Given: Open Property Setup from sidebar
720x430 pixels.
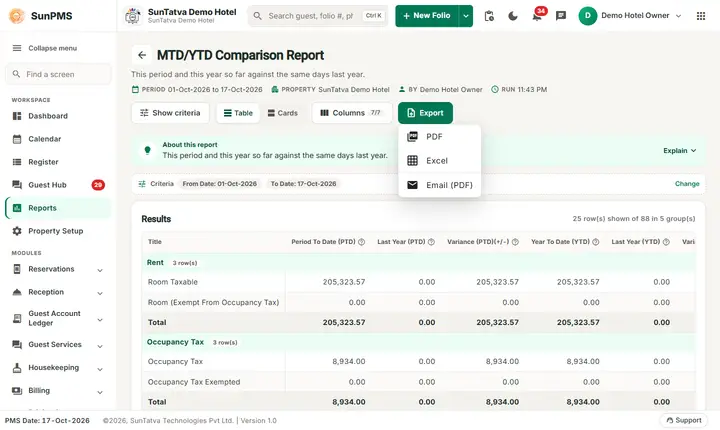Looking at the screenshot, I should tap(58, 231).
